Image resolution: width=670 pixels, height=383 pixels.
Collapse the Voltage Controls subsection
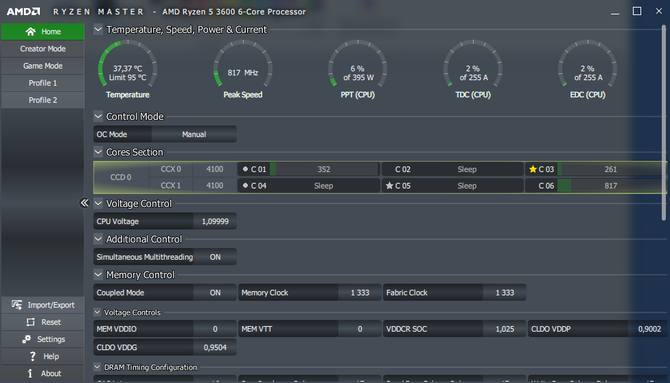point(97,312)
